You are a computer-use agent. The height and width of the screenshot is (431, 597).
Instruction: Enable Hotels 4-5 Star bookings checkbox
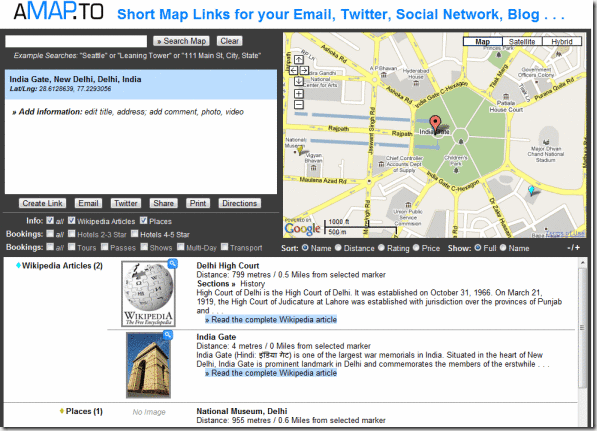(x=134, y=234)
